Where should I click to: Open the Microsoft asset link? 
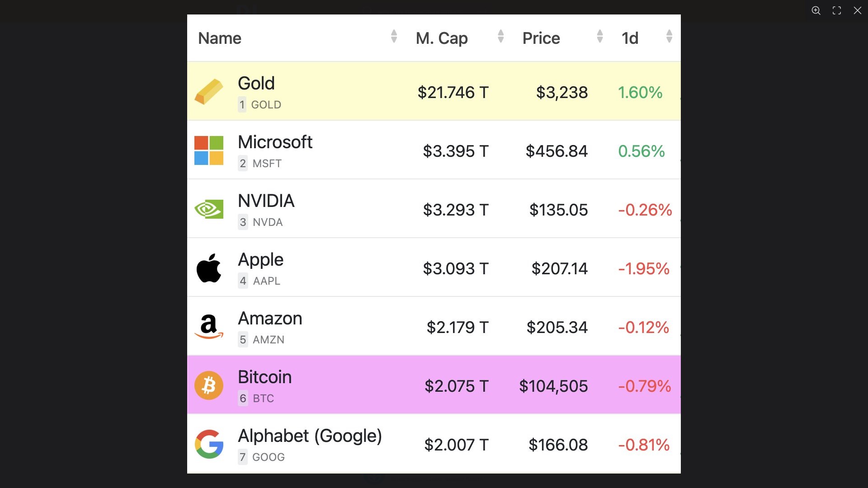(275, 142)
